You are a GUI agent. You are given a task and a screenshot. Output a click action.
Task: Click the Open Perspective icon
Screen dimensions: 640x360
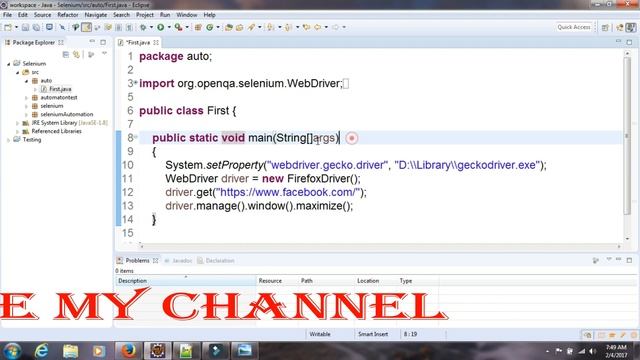(x=605, y=27)
